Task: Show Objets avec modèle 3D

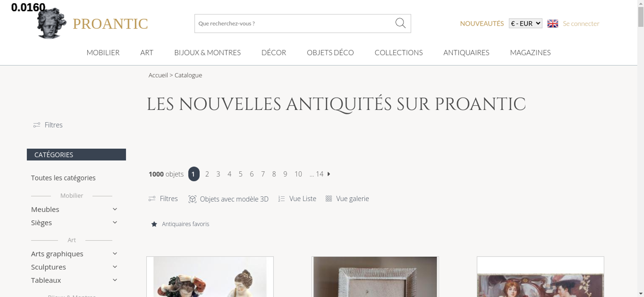Action: (x=228, y=199)
